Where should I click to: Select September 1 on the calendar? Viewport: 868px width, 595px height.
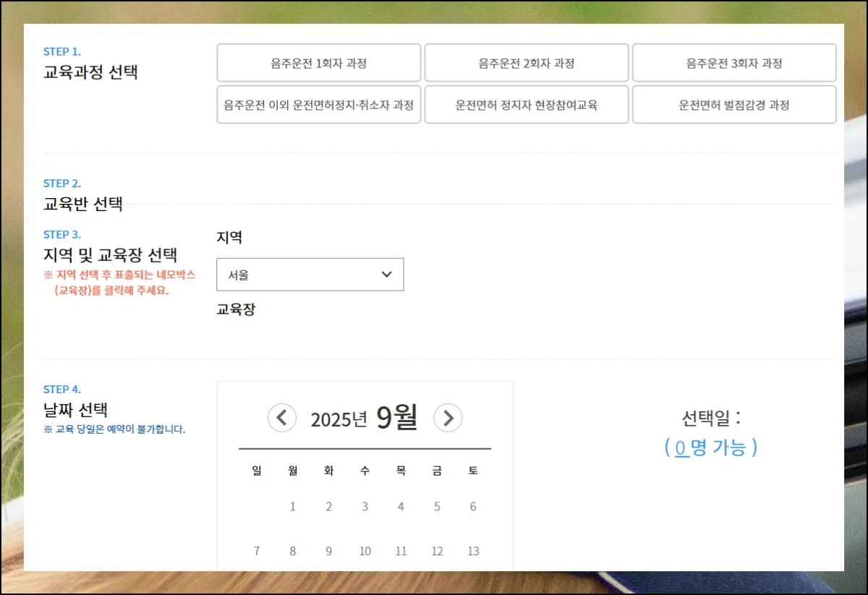pyautogui.click(x=292, y=506)
